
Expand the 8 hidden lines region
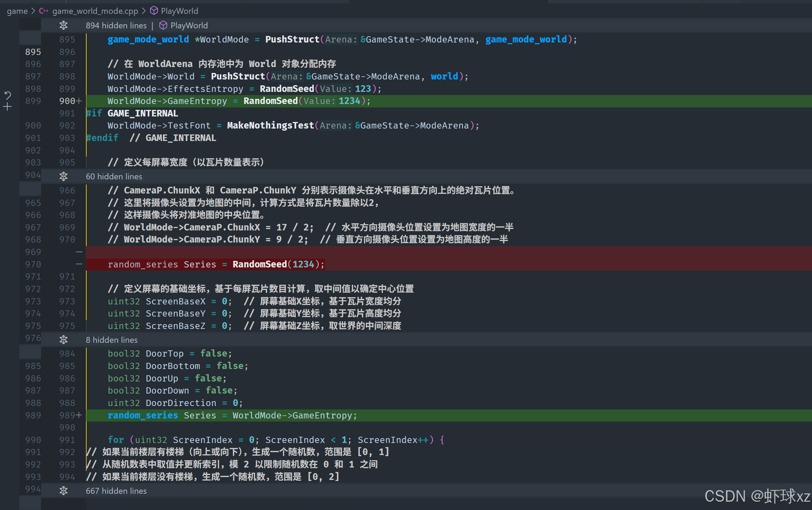point(112,340)
